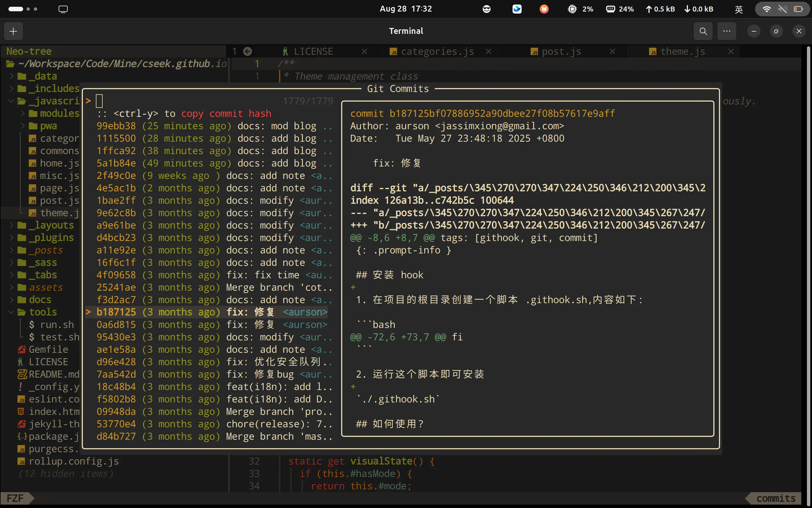Close the theme.js tab

click(x=731, y=51)
